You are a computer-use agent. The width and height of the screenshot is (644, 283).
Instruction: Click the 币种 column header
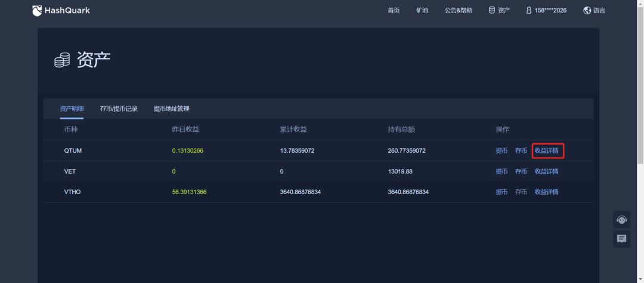point(70,130)
